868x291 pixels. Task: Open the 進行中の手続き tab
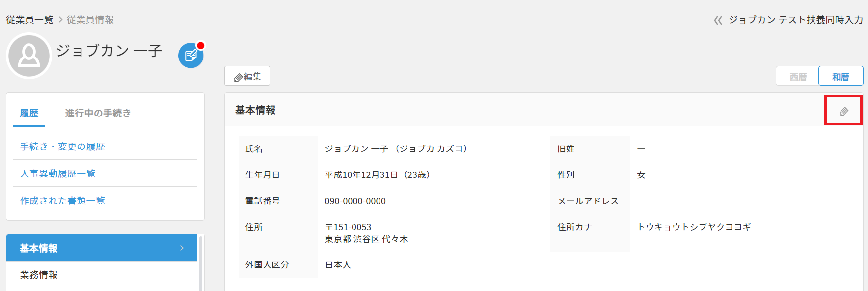click(x=98, y=113)
